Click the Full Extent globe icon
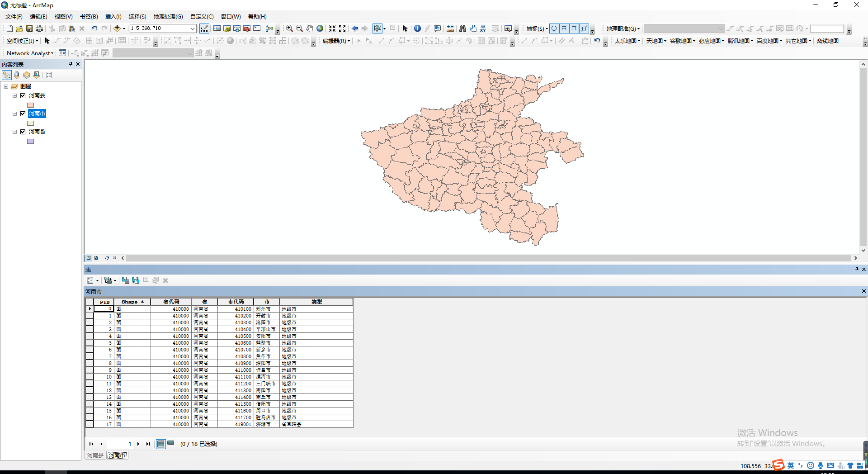 (x=320, y=28)
